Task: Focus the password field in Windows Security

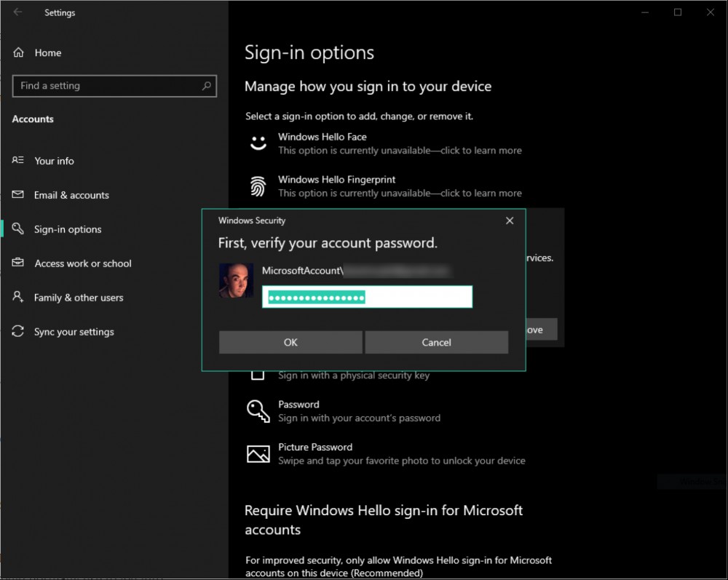Action: (x=367, y=297)
